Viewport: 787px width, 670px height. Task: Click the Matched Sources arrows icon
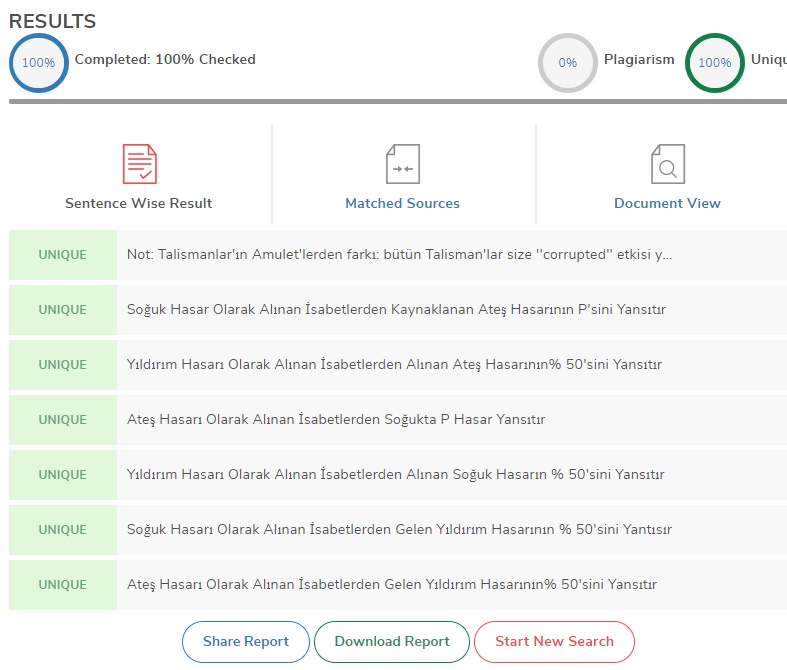(x=402, y=164)
